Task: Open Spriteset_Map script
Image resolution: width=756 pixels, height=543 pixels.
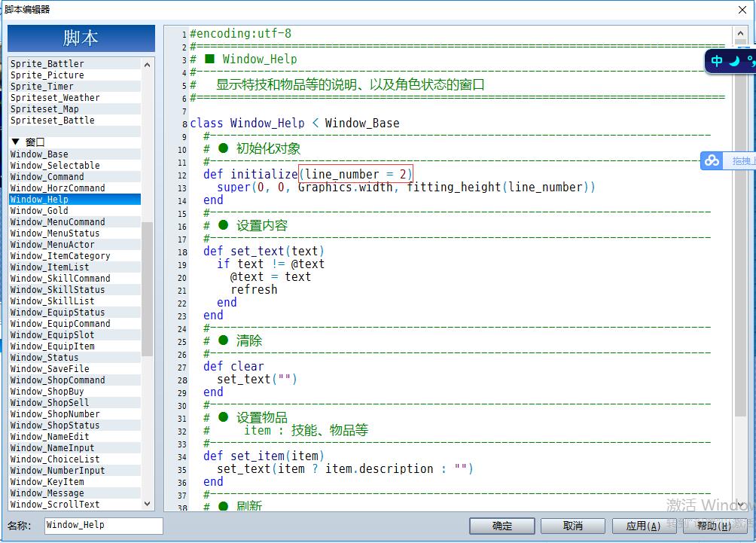Action: (x=75, y=109)
